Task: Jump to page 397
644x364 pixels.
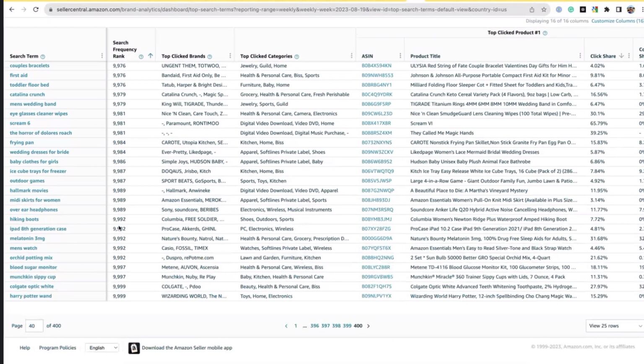Action: [325, 326]
